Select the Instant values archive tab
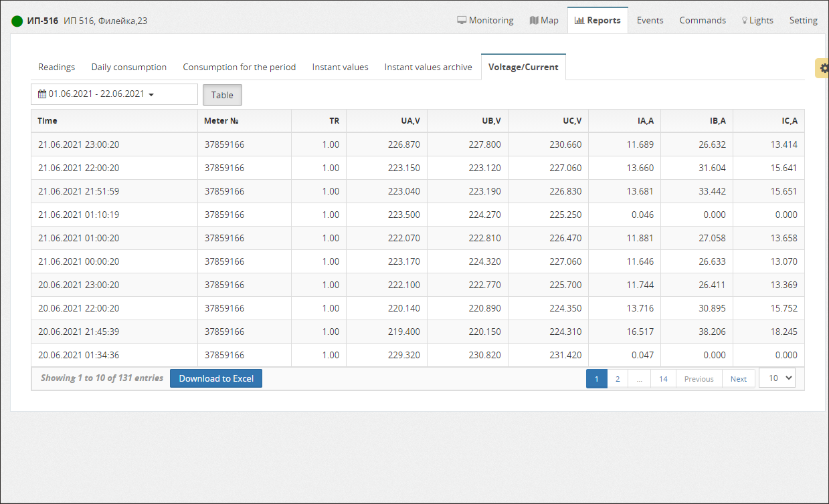The height and width of the screenshot is (504, 829). [x=428, y=67]
